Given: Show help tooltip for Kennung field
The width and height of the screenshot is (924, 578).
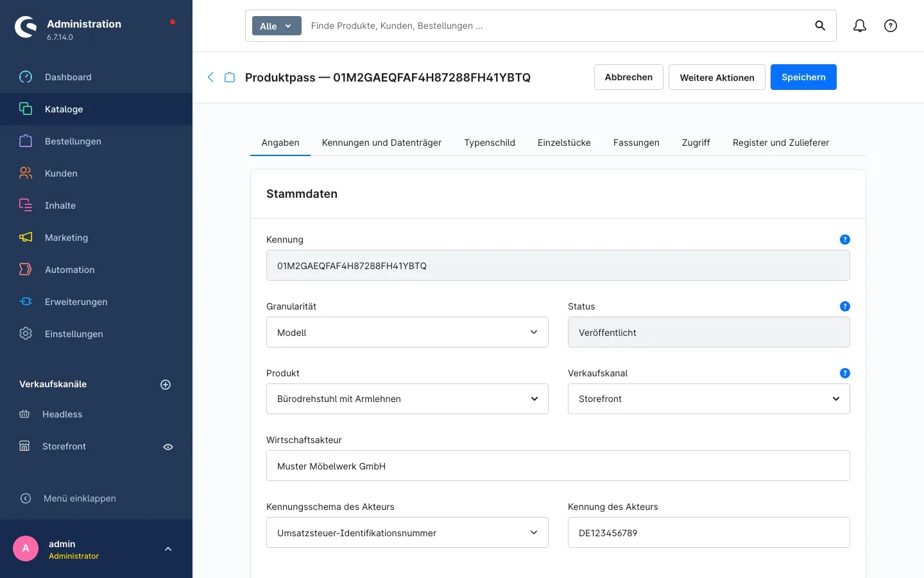Looking at the screenshot, I should 845,240.
